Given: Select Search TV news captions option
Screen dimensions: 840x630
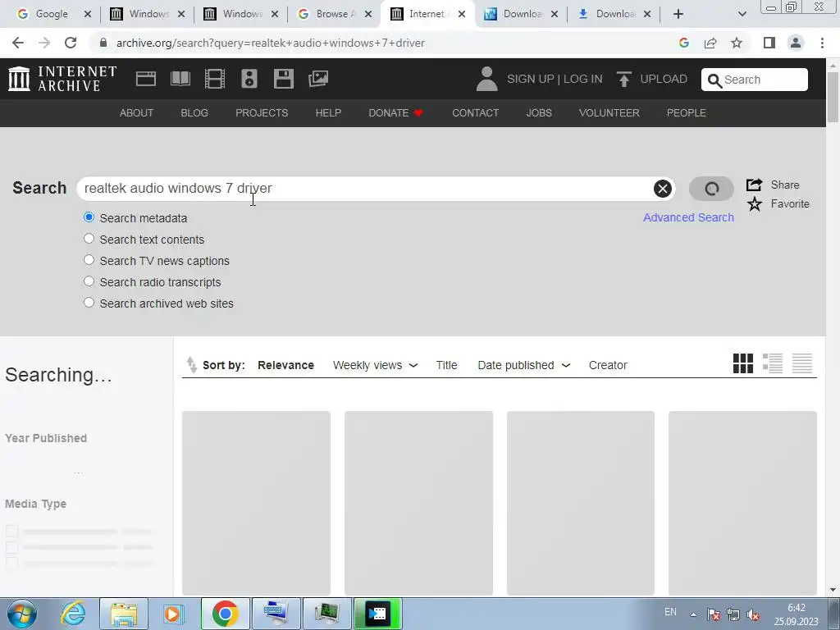Looking at the screenshot, I should [89, 260].
